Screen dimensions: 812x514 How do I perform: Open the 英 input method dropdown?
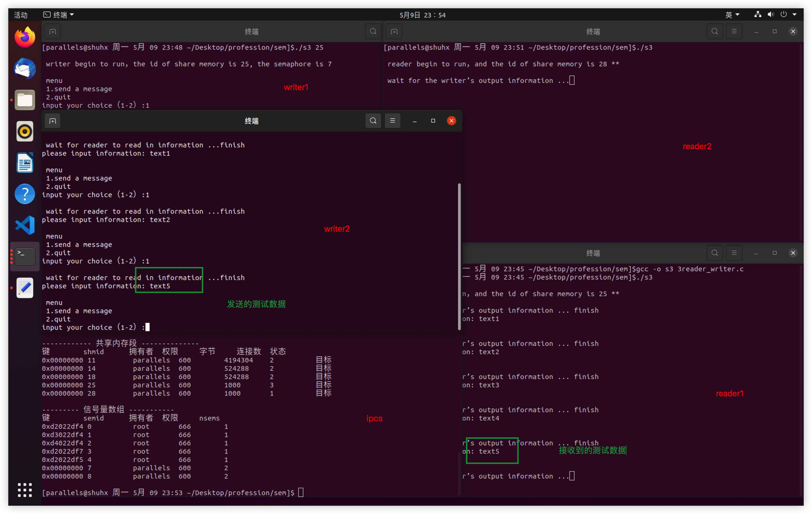pos(732,15)
